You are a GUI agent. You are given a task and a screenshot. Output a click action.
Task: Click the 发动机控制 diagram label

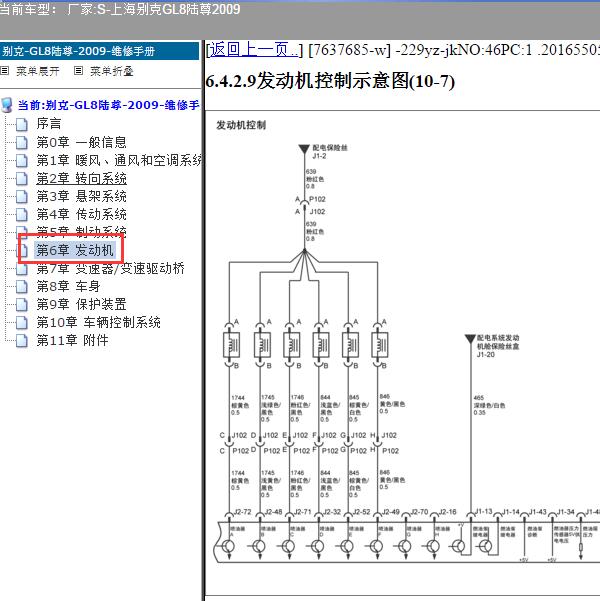click(x=241, y=125)
